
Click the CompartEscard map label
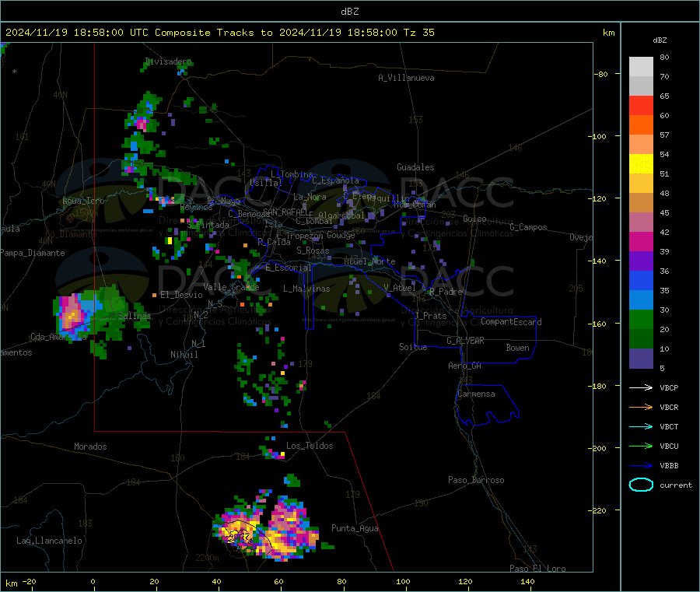pyautogui.click(x=511, y=321)
